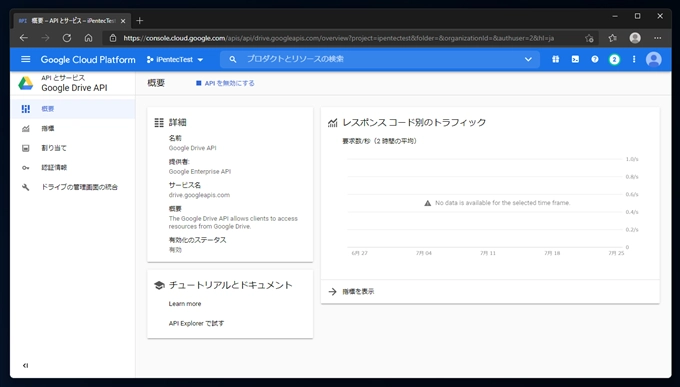Viewport: 680px width, 387px height.
Task: Click API Explorer で試す link
Action: pyautogui.click(x=196, y=323)
